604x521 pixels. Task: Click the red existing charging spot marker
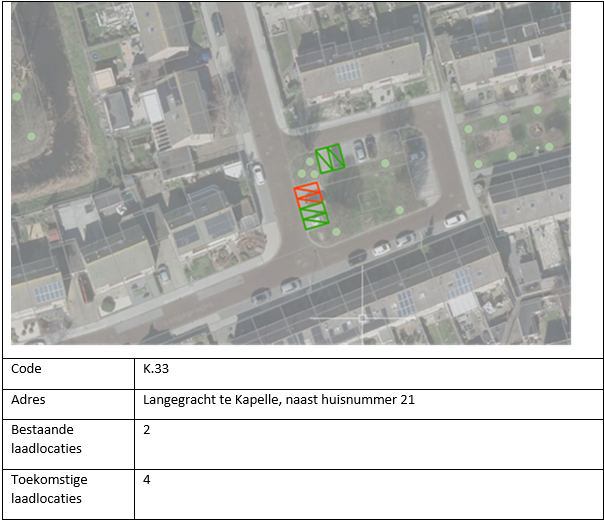tap(308, 194)
